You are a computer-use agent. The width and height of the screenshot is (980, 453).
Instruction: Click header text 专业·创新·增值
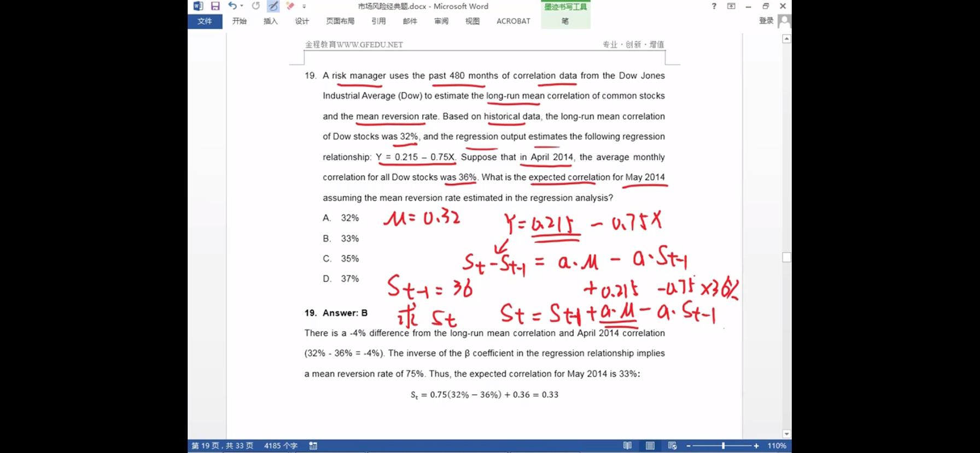pyautogui.click(x=633, y=44)
